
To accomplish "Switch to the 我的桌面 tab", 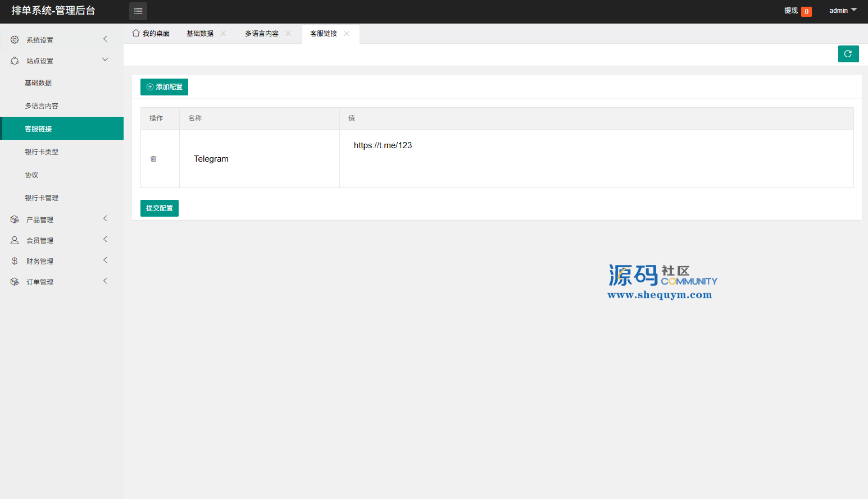I will click(151, 34).
